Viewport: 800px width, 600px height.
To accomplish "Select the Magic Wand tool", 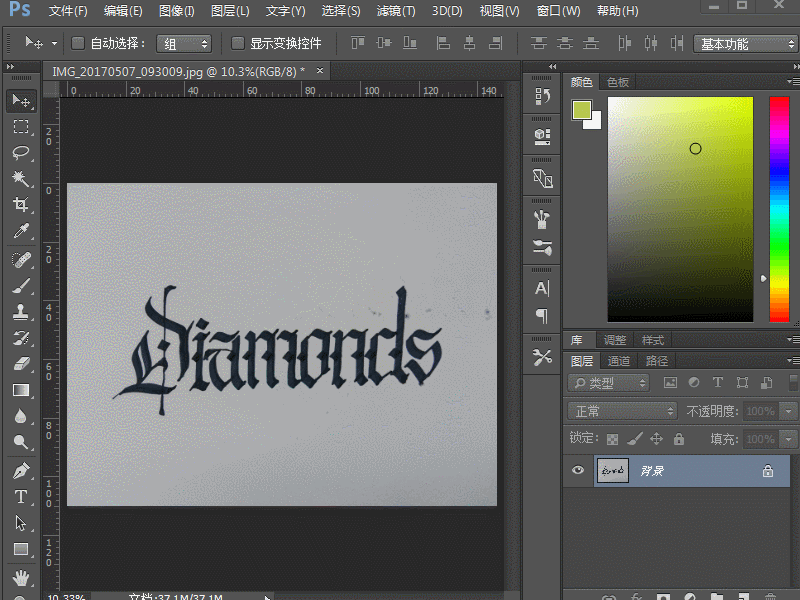I will coord(20,179).
